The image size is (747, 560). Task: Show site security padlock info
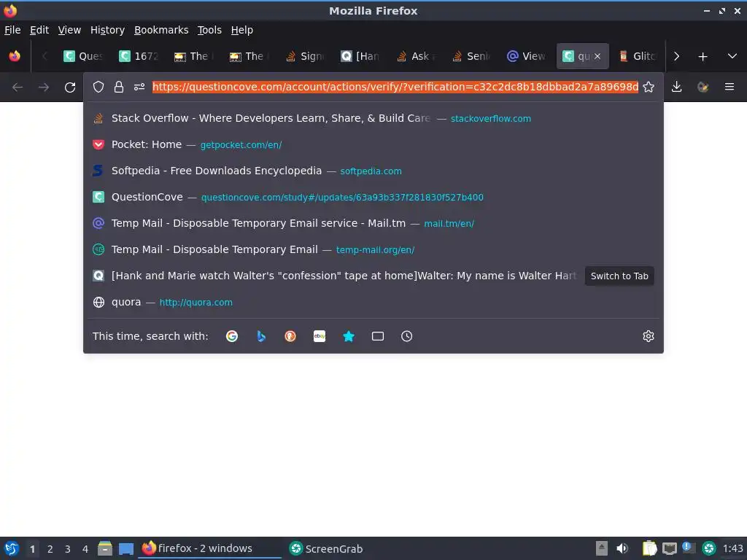click(x=119, y=87)
